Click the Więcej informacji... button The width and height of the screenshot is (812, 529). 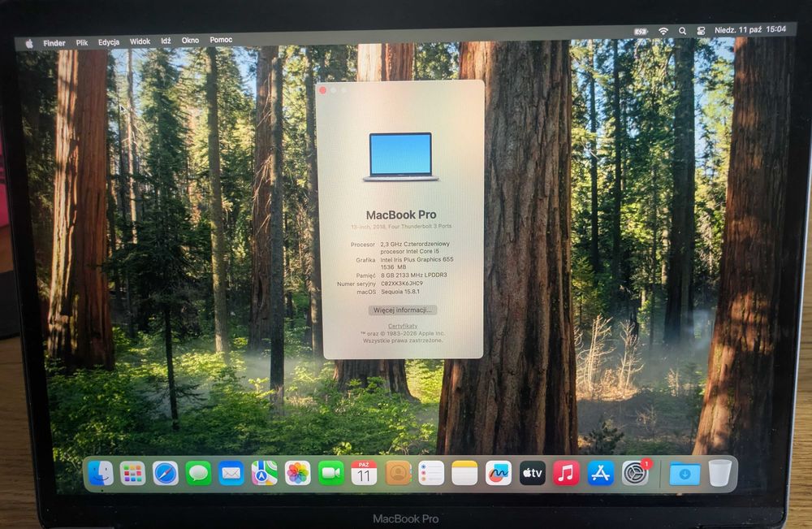pyautogui.click(x=403, y=310)
